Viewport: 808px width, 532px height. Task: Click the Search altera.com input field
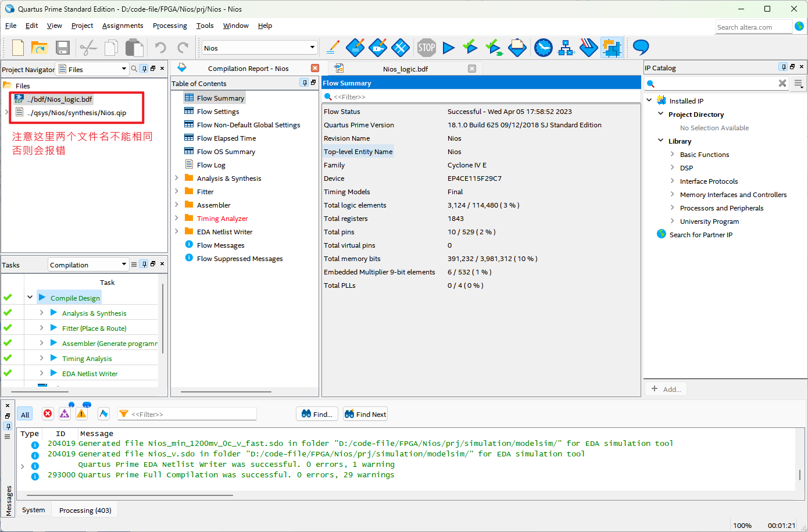754,27
